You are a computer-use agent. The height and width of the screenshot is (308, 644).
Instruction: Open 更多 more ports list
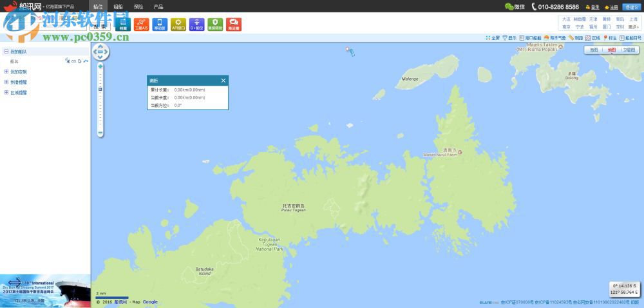click(633, 26)
